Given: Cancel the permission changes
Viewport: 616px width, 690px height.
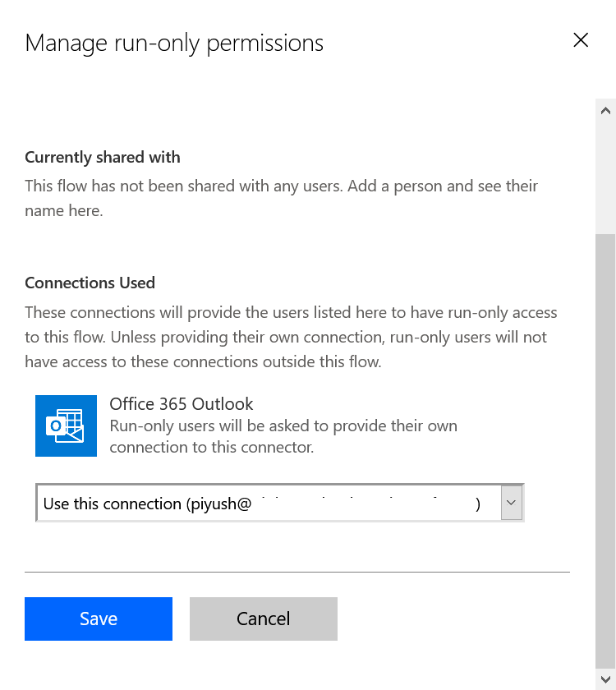Looking at the screenshot, I should point(263,619).
